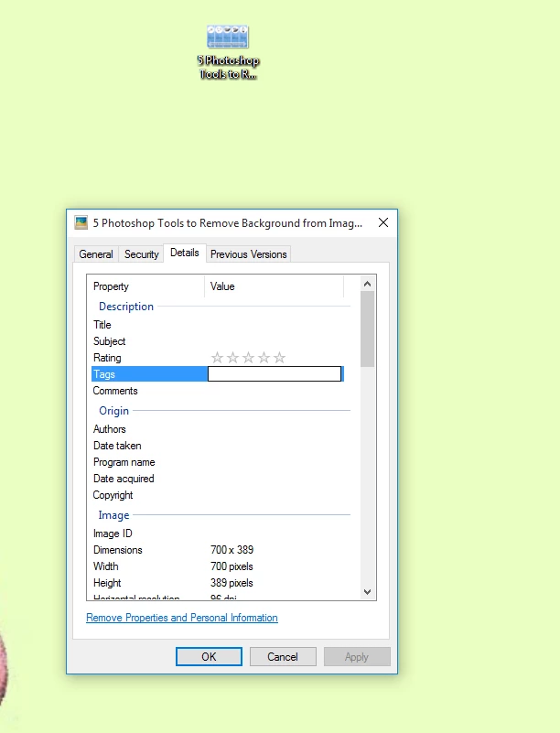Click the Image group heading

click(x=113, y=514)
